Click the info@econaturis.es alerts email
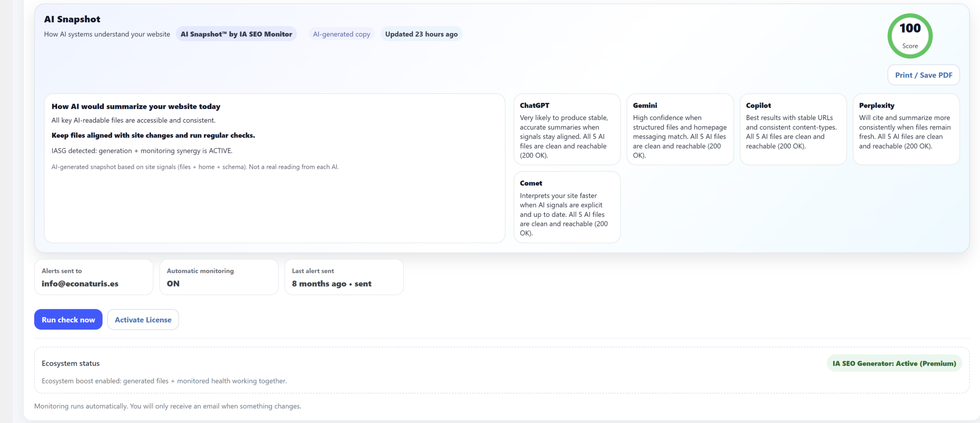The image size is (980, 423). click(x=80, y=284)
